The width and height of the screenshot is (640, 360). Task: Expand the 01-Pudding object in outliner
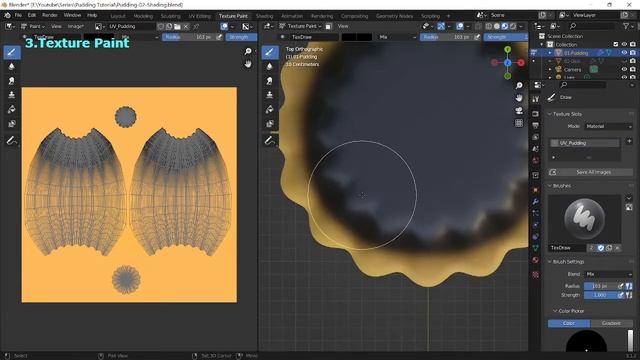pos(550,53)
